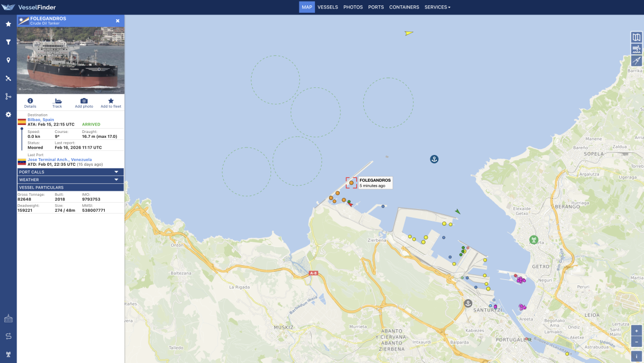644x363 pixels.
Task: Click the location pin sidebar icon
Action: point(8,60)
